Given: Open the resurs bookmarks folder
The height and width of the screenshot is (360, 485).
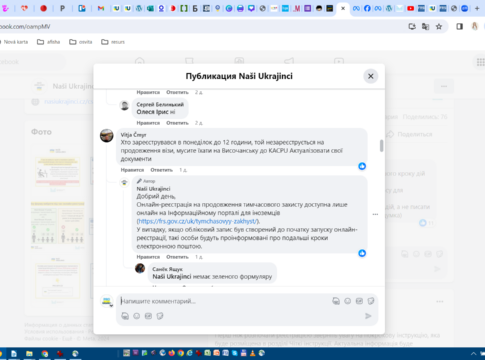Looking at the screenshot, I should [113, 42].
